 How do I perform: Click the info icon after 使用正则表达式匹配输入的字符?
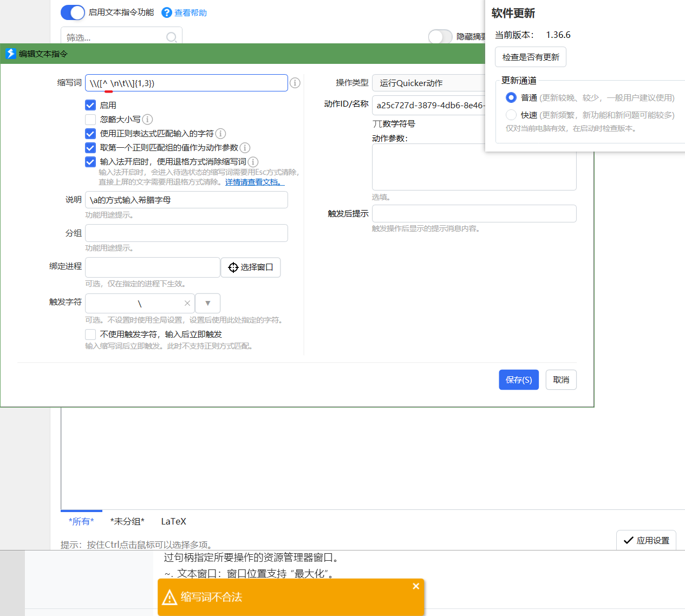tap(220, 133)
